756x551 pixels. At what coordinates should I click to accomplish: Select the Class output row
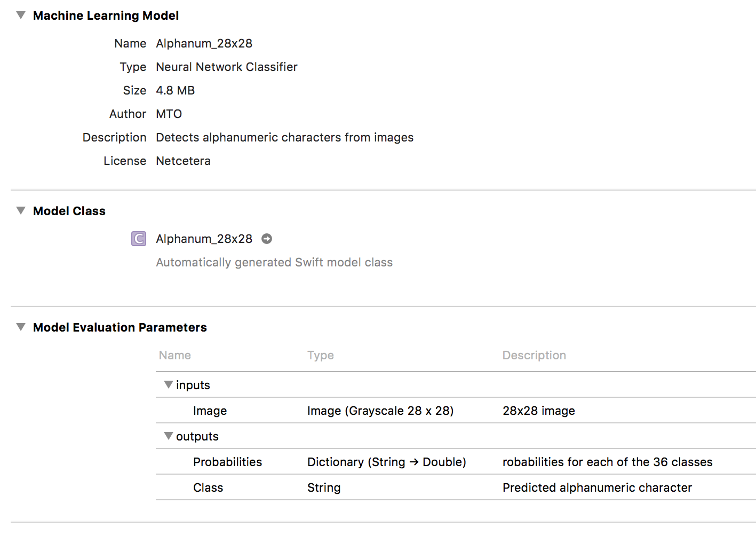(x=208, y=487)
